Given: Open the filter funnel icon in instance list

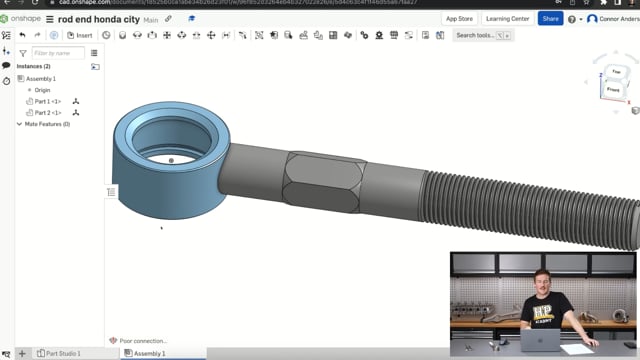Looking at the screenshot, I should pyautogui.click(x=23, y=53).
